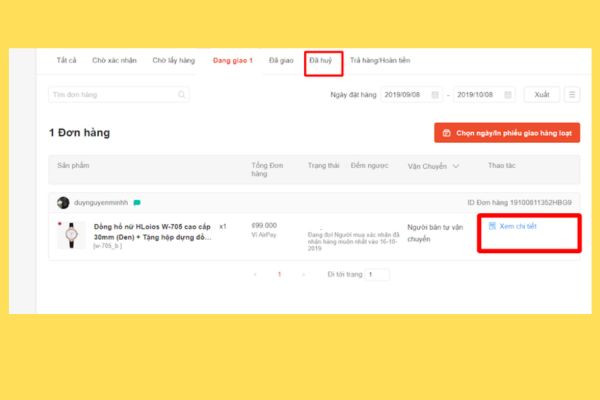This screenshot has width=600, height=400.
Task: Click the Đếm ngược column header
Action: click(x=369, y=165)
